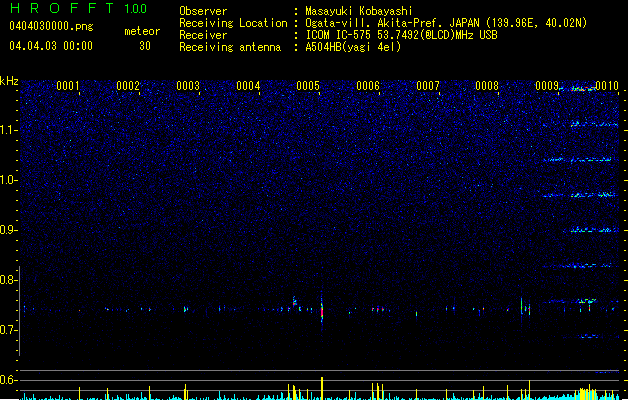This screenshot has height=400, width=629.
Task: Click the 0.7 frequency axis label
Action: click(x=8, y=330)
